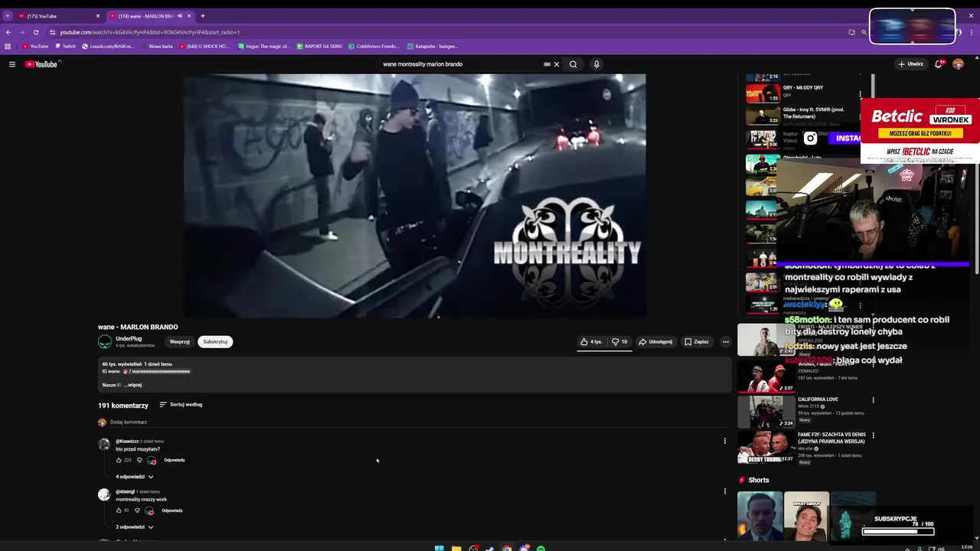Screen dimensions: 980x551
Task: Open the tab search dropdown arrow
Action: point(8,16)
